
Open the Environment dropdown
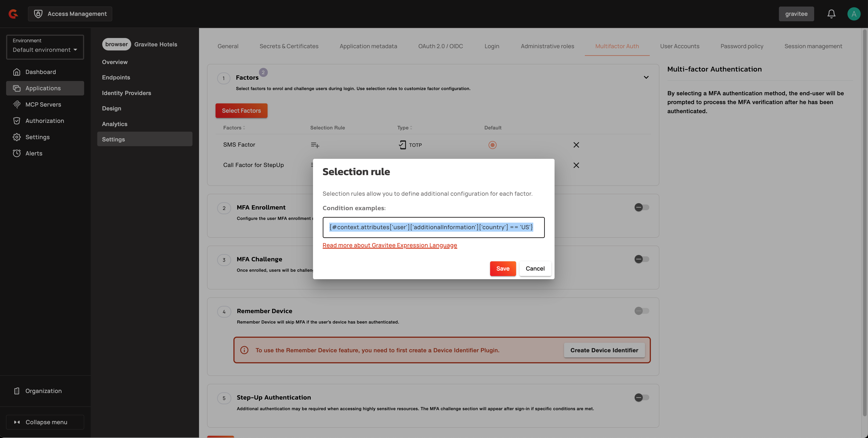tap(45, 47)
